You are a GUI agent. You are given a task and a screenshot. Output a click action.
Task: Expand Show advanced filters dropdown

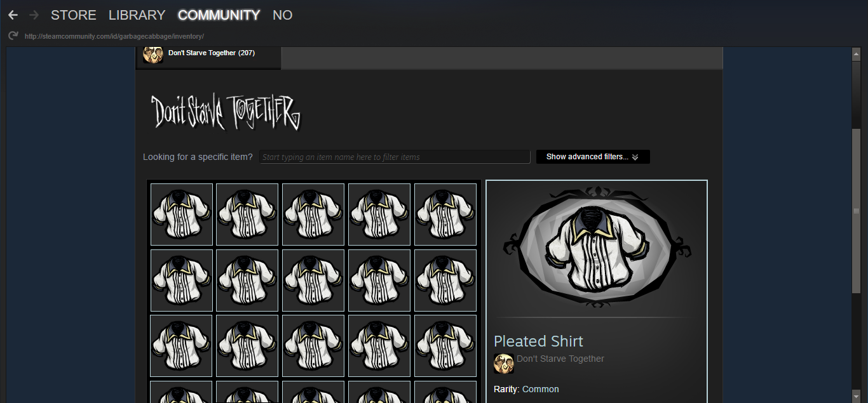(592, 157)
